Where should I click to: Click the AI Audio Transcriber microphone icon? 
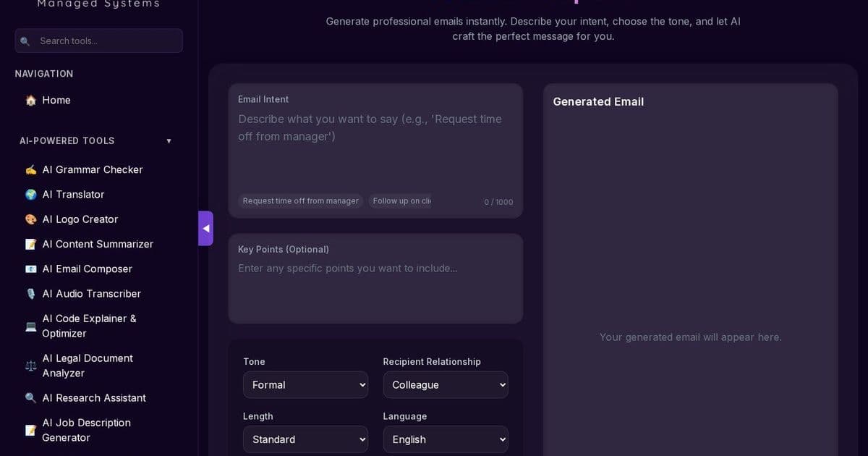point(30,293)
